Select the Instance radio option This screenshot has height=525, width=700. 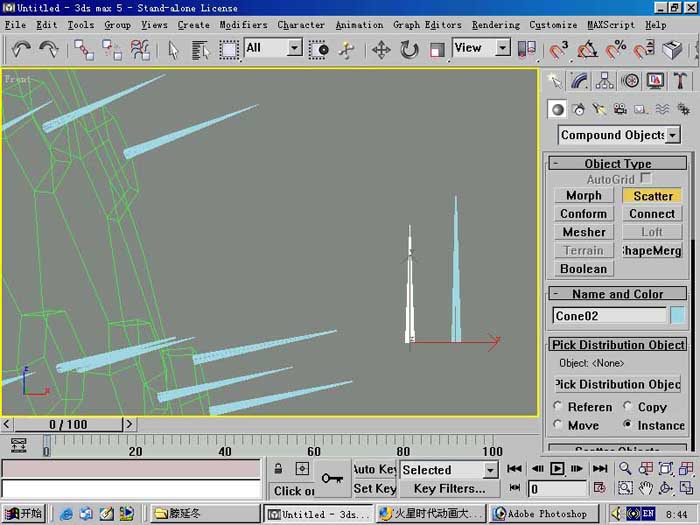click(x=627, y=424)
